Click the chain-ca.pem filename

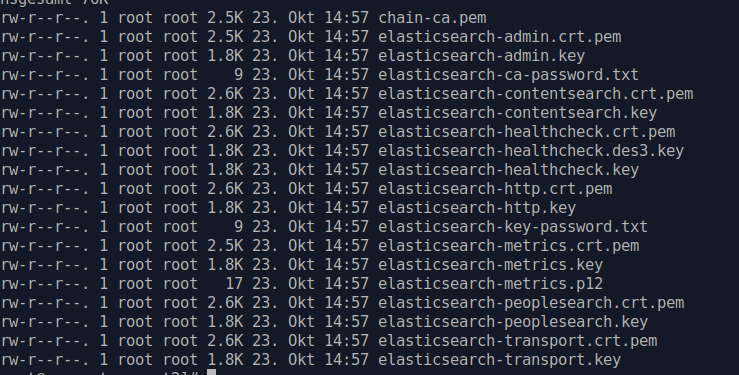point(432,18)
